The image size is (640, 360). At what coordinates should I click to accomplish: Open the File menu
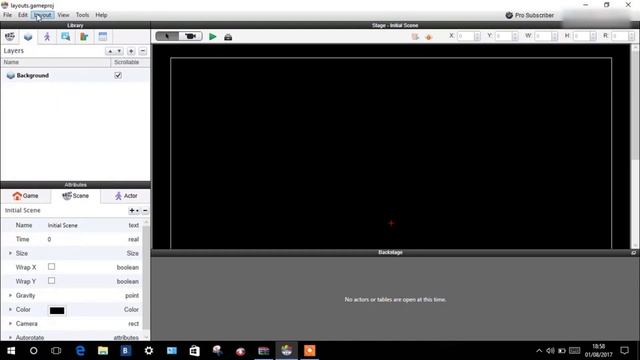[7, 15]
